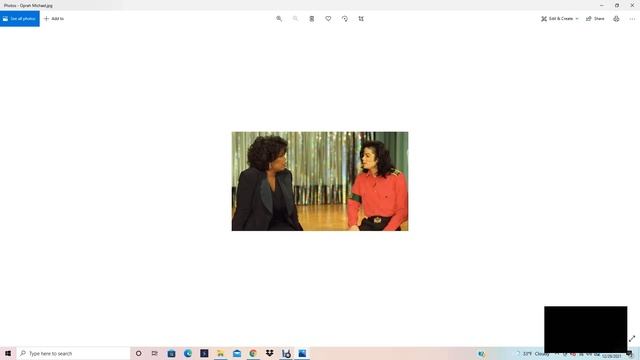Select the Crop tool icon
This screenshot has height=360, width=640.
click(x=361, y=19)
